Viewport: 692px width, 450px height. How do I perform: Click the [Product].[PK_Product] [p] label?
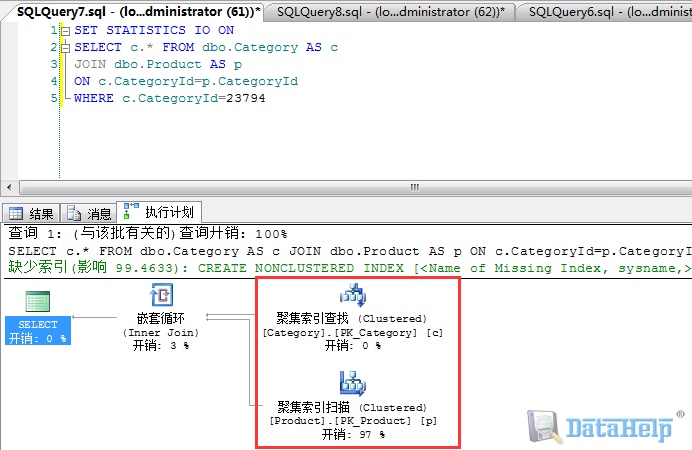[x=353, y=421]
